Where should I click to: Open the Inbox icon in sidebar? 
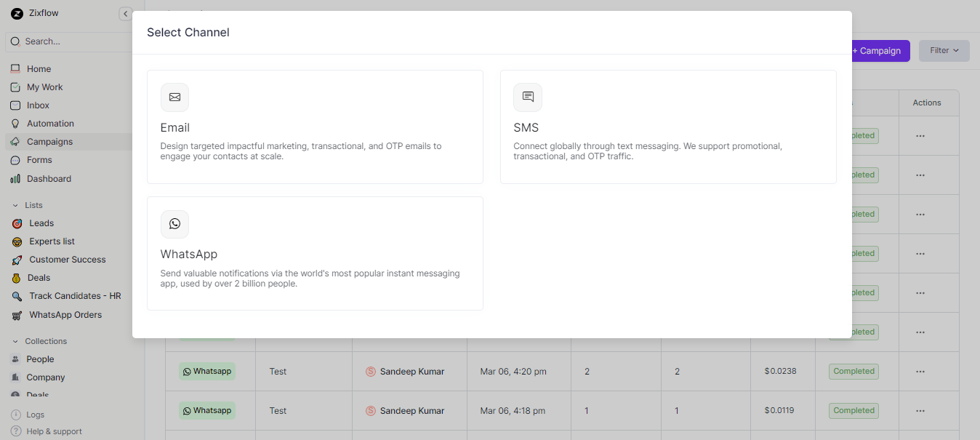(x=16, y=105)
